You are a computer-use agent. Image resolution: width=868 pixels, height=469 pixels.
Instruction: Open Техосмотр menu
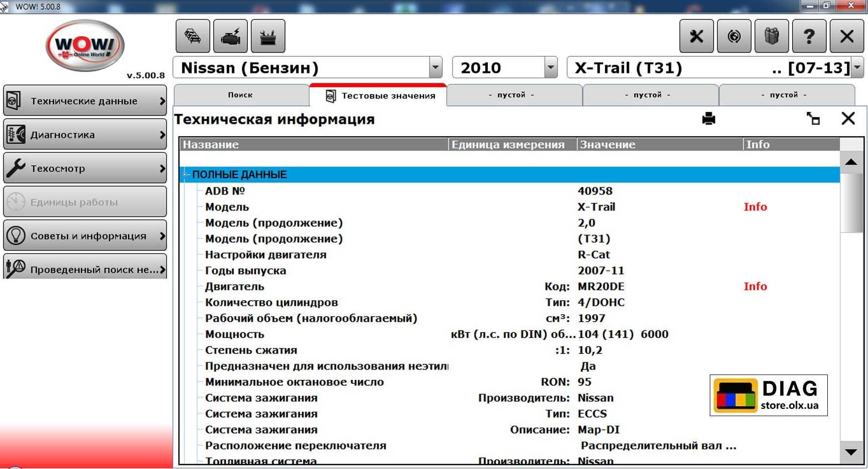click(x=85, y=168)
